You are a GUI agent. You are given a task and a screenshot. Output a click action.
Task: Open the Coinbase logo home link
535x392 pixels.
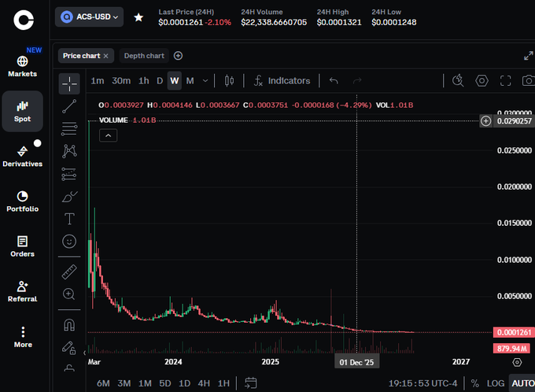pos(23,20)
